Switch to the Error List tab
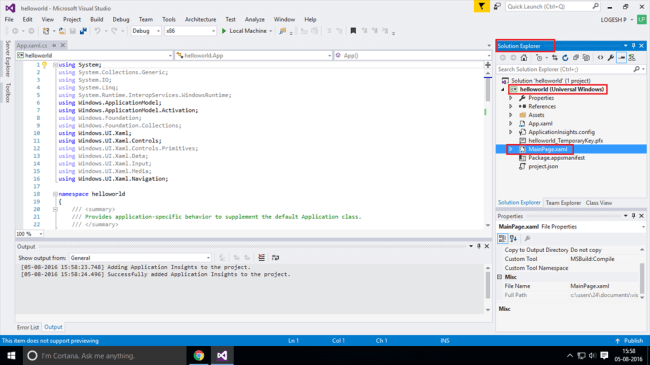Screen dimensions: 650x365 28,327
